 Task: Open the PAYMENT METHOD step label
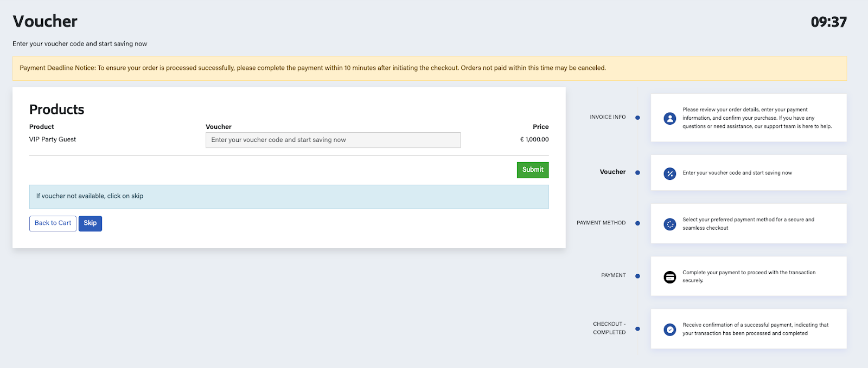coord(601,223)
